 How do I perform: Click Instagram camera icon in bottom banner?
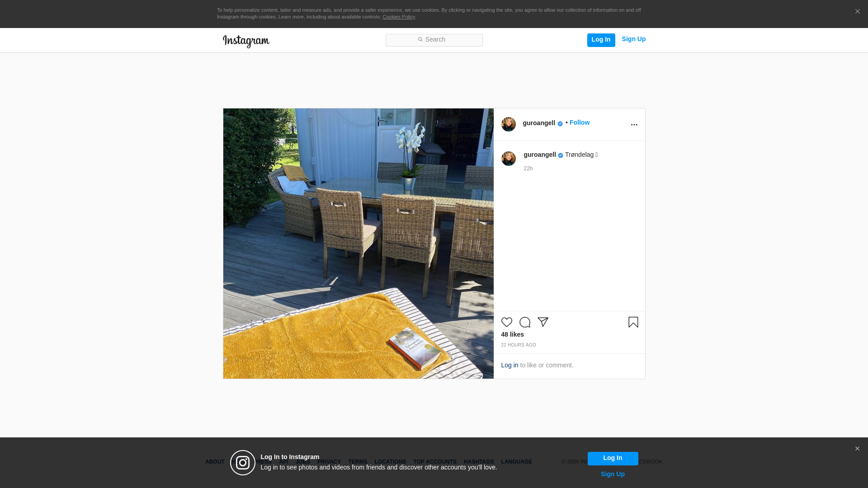click(x=243, y=463)
